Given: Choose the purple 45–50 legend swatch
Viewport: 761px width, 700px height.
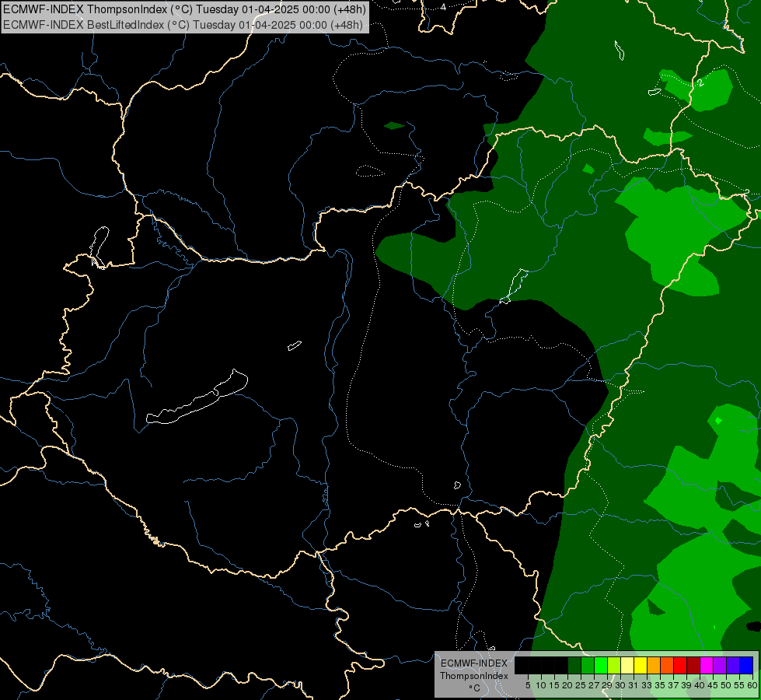Looking at the screenshot, I should [x=721, y=665].
